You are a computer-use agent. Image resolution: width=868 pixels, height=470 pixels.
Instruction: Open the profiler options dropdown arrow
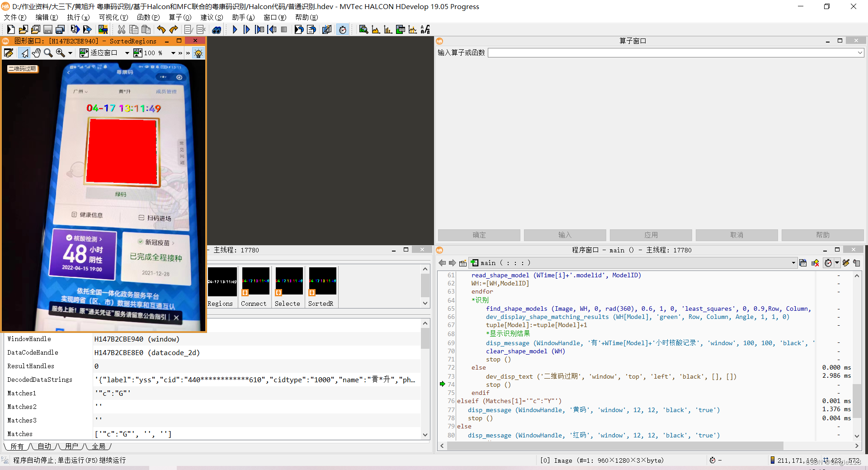[837, 263]
